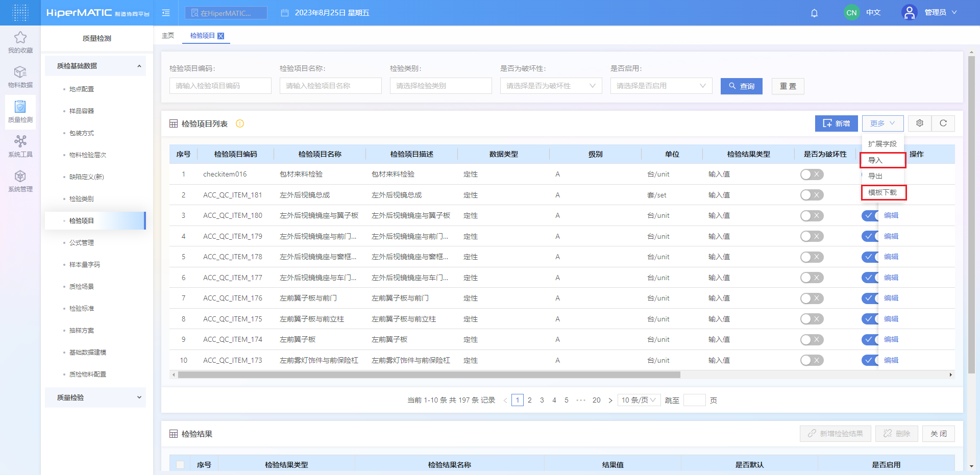Image resolution: width=980 pixels, height=475 pixels.
Task: Select 导入 from the more menu
Action: [883, 160]
